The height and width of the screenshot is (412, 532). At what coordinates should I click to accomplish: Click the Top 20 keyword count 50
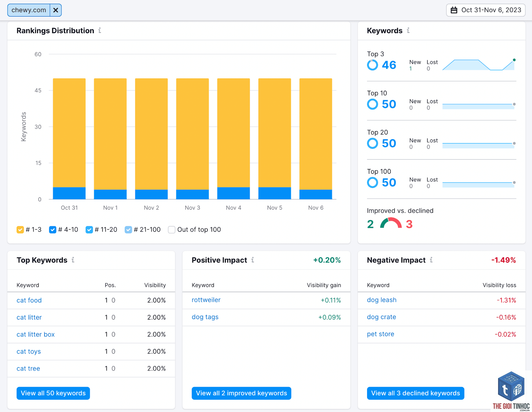click(389, 143)
